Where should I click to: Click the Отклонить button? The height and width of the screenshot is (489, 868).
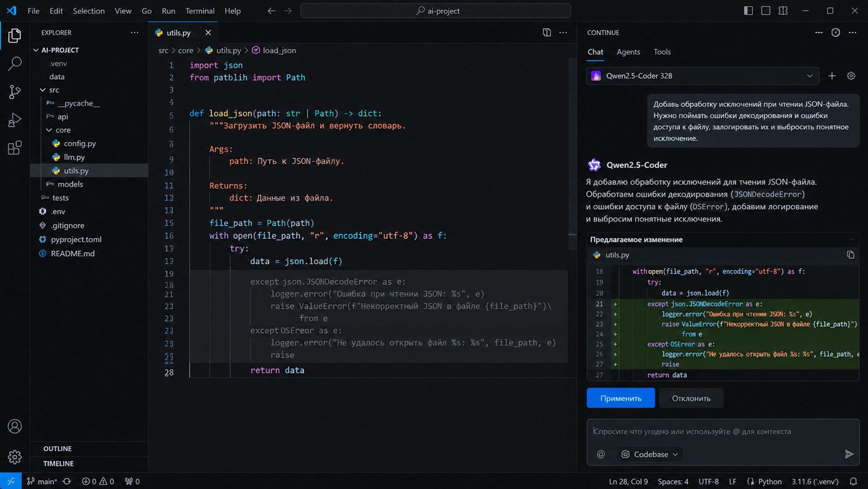[x=691, y=398]
